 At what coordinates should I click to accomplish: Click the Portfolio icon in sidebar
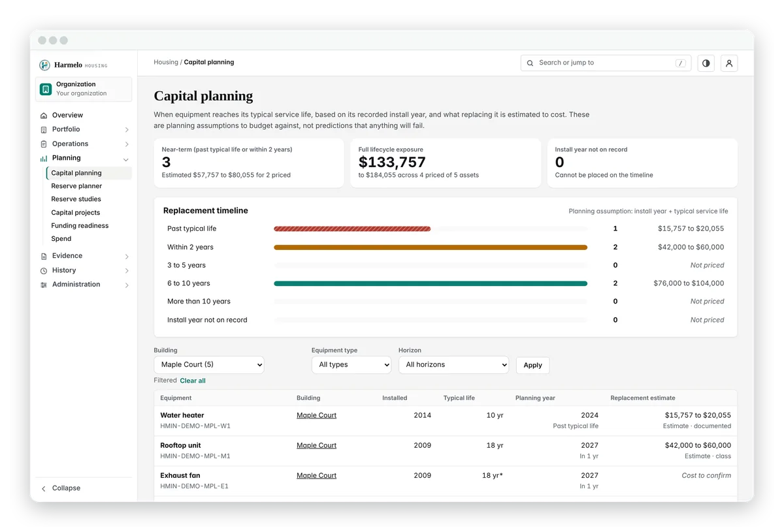[44, 130]
